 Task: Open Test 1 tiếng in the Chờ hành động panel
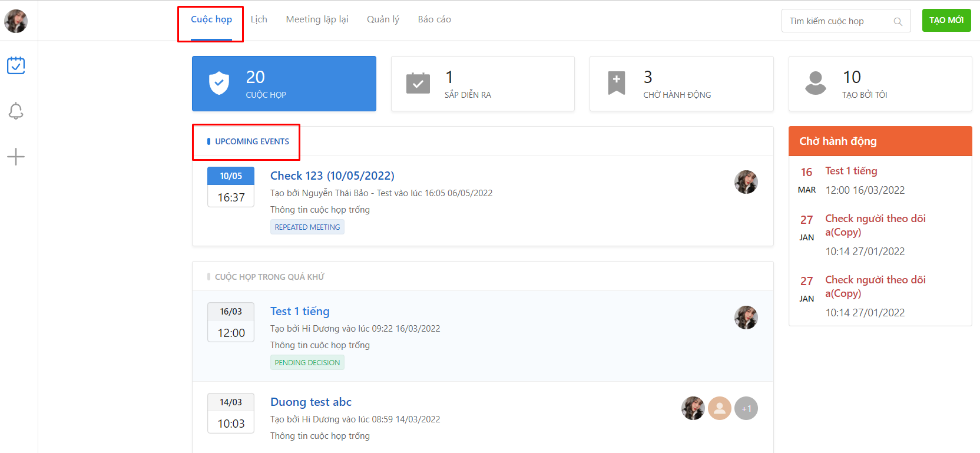pos(851,171)
